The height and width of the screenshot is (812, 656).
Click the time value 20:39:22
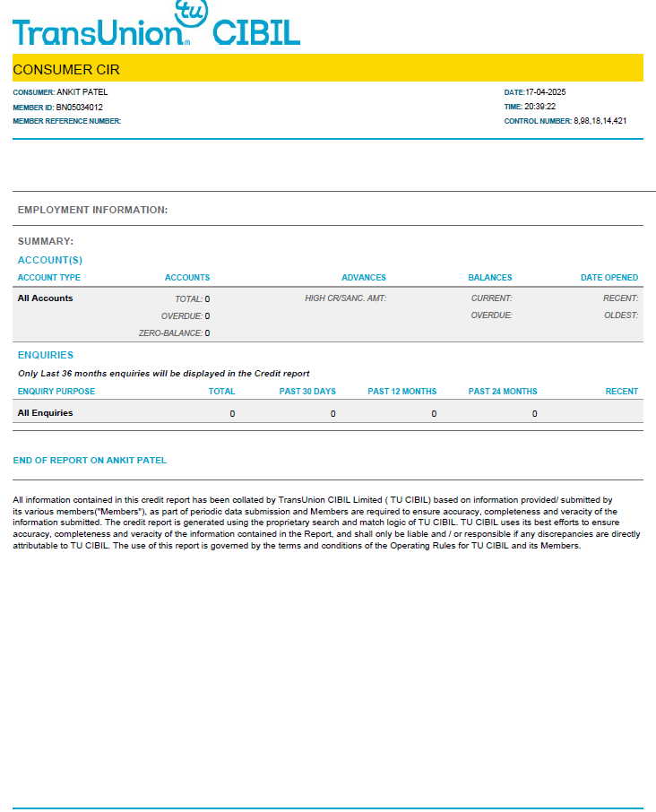coord(540,107)
